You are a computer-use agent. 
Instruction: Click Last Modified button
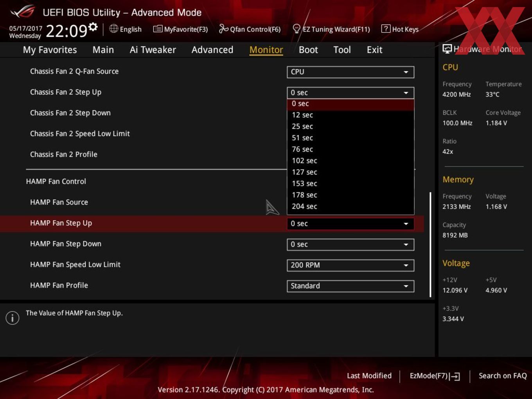[369, 376]
